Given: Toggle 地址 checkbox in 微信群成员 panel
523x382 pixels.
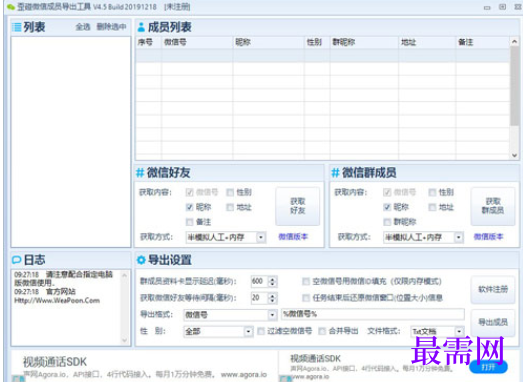Looking at the screenshot, I should coord(432,207).
